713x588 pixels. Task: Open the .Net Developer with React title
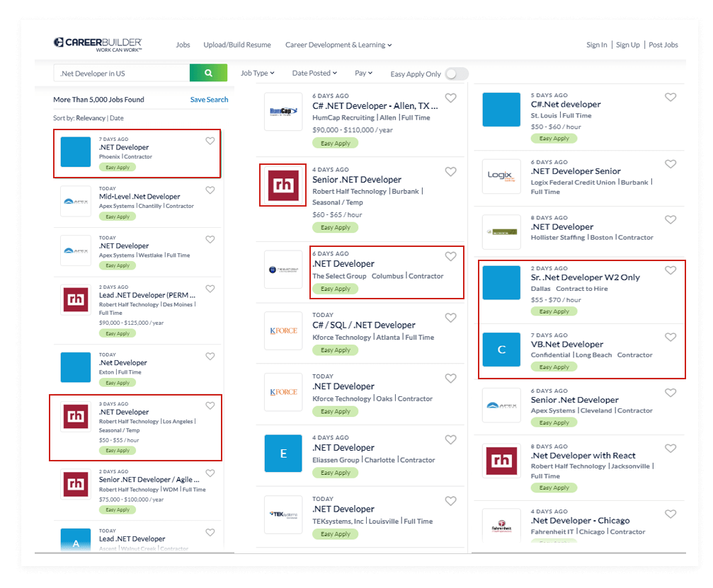click(583, 455)
